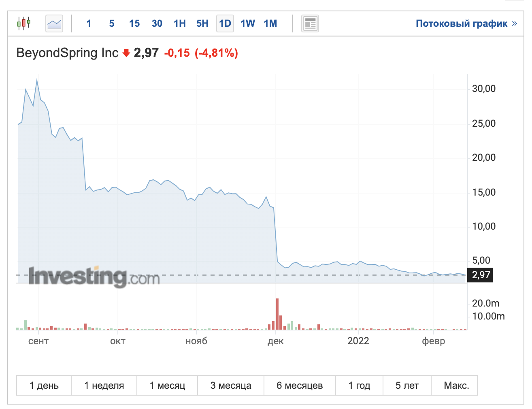Set 1-minute interval
Screen dimensions: 532x409
click(89, 23)
